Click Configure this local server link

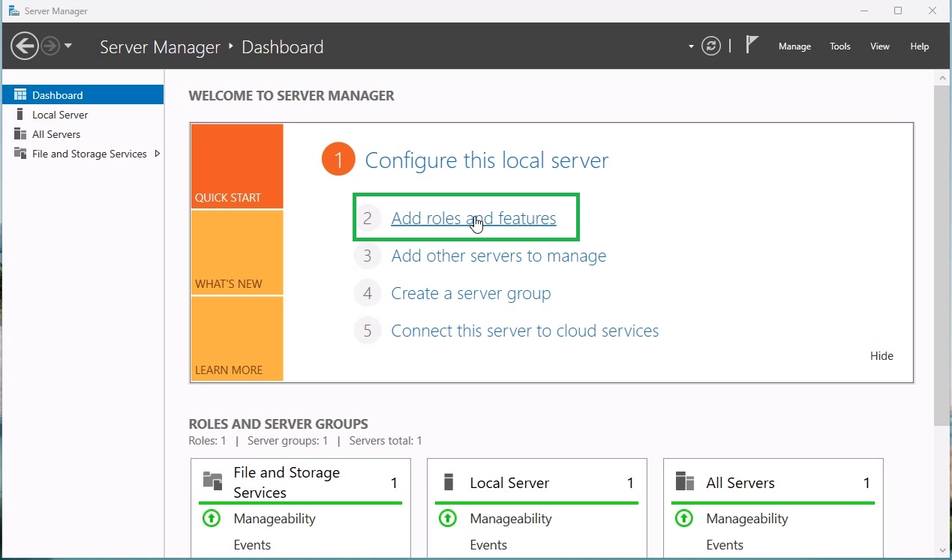(x=486, y=160)
